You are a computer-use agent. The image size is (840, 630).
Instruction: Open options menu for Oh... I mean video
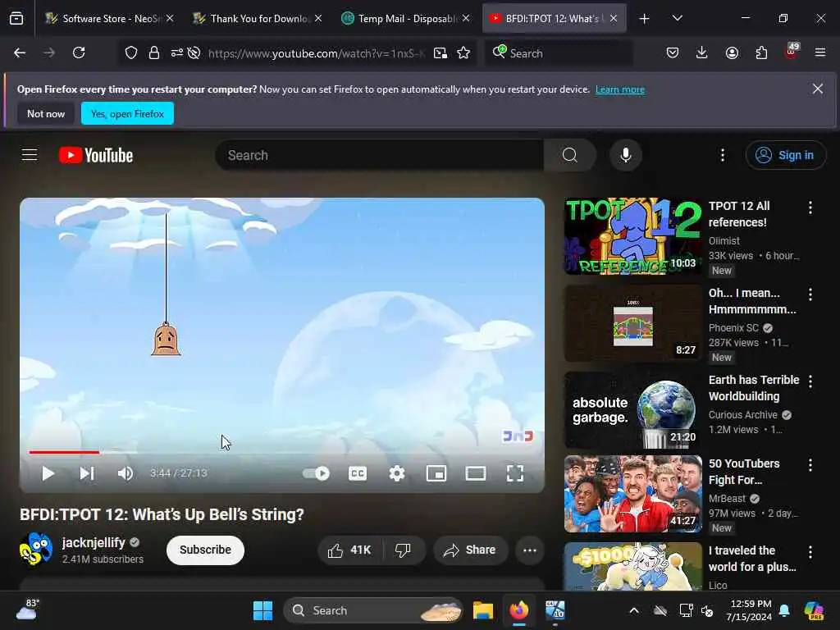(810, 294)
